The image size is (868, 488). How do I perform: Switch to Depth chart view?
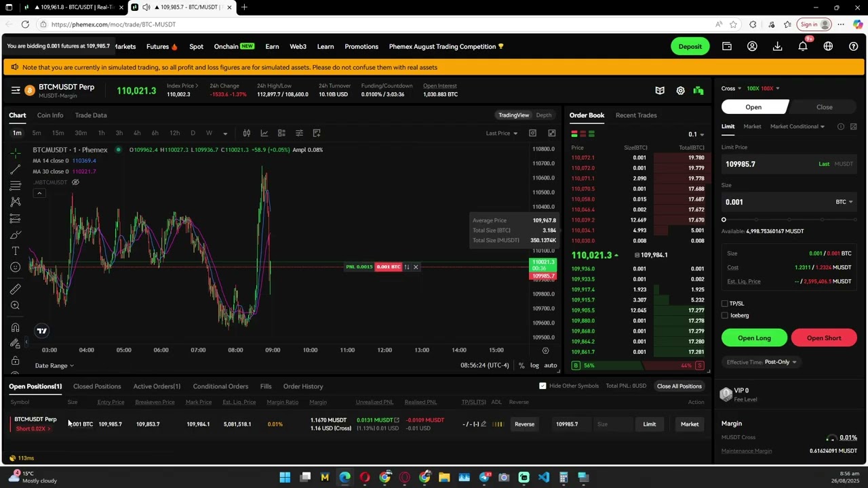pyautogui.click(x=544, y=115)
